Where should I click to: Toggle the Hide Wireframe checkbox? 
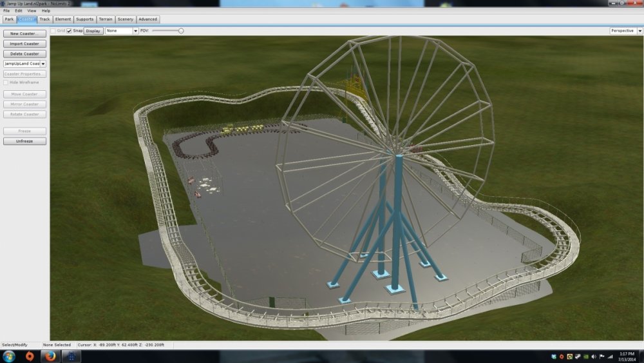pos(6,83)
